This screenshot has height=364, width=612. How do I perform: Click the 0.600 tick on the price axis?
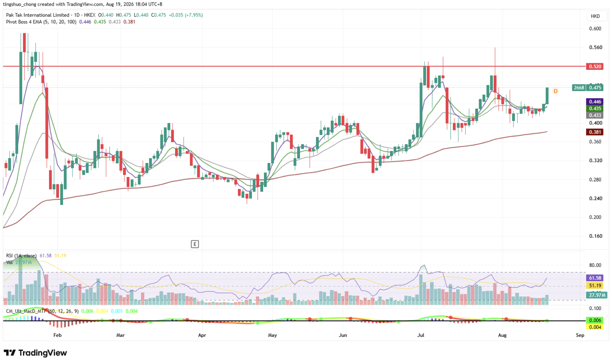(595, 29)
